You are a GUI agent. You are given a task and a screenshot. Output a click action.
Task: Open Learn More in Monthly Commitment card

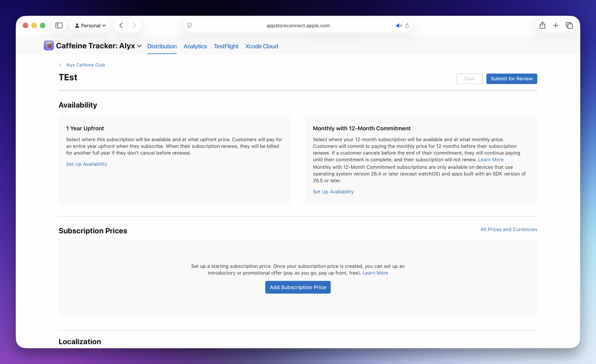point(491,160)
